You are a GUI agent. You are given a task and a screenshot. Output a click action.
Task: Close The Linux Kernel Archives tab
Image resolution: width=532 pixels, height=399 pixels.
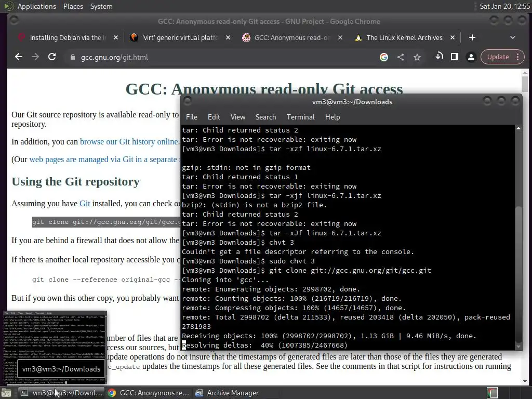pos(453,37)
